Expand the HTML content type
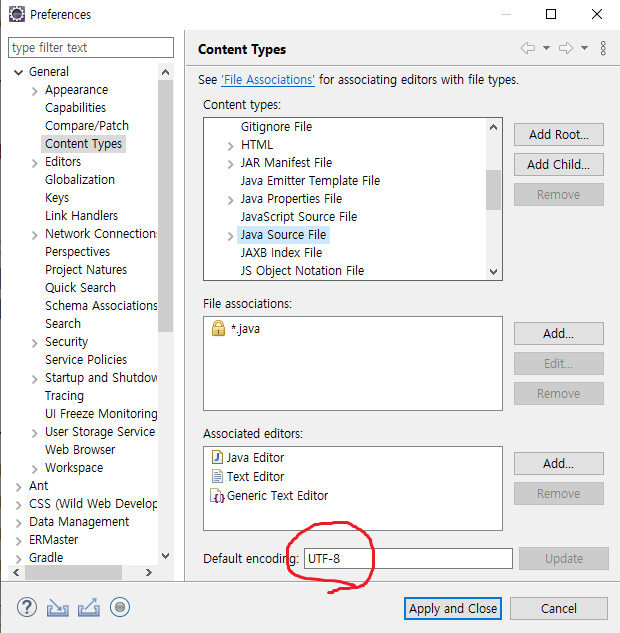620x633 pixels. click(230, 146)
